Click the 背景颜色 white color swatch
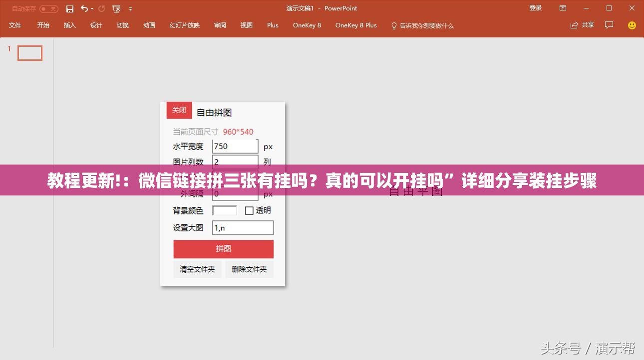Viewport: 644px width, 360px height. [225, 210]
